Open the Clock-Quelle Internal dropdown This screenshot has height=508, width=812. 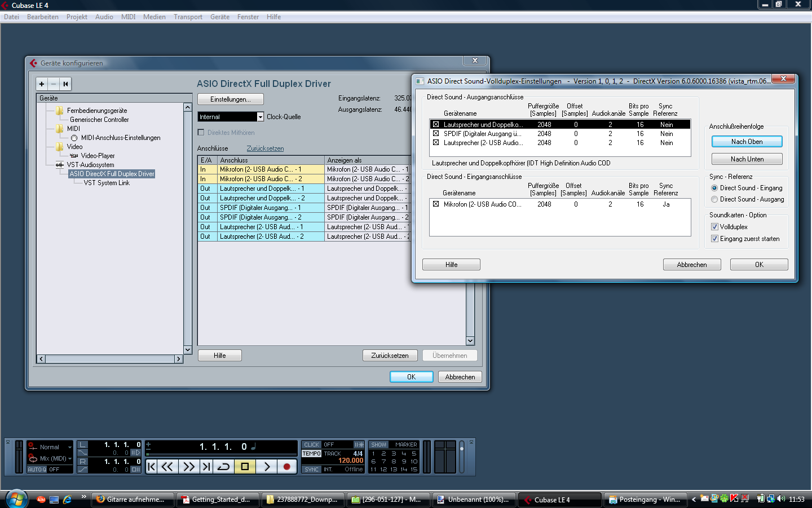(x=260, y=117)
